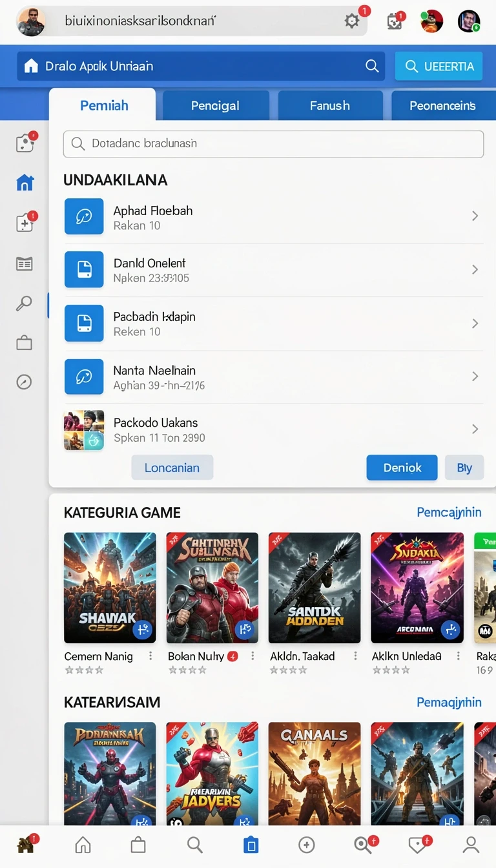Open Pemaqjyhin link beside KATEARNSAIM
Image resolution: width=496 pixels, height=868 pixels.
click(x=449, y=702)
